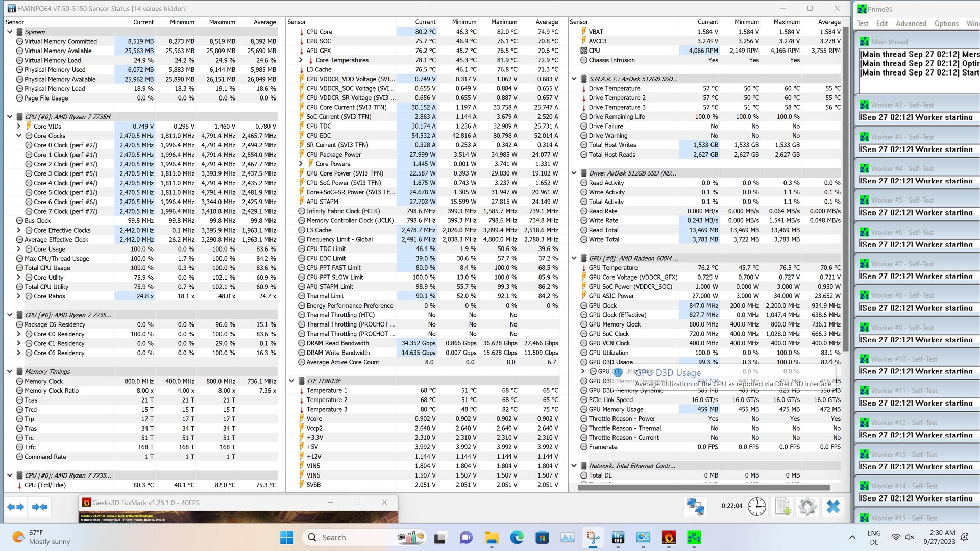Click the FurMark window title icon
This screenshot has height=551, width=980.
[x=87, y=503]
